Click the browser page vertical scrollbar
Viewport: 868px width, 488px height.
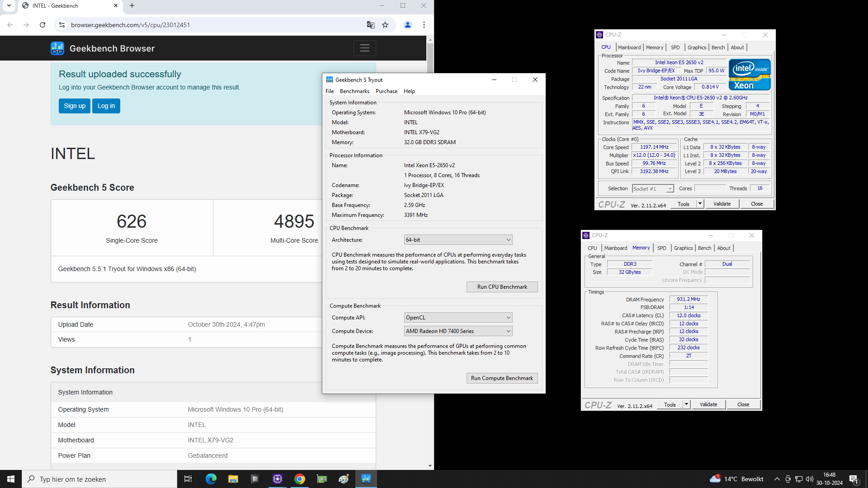(430, 253)
